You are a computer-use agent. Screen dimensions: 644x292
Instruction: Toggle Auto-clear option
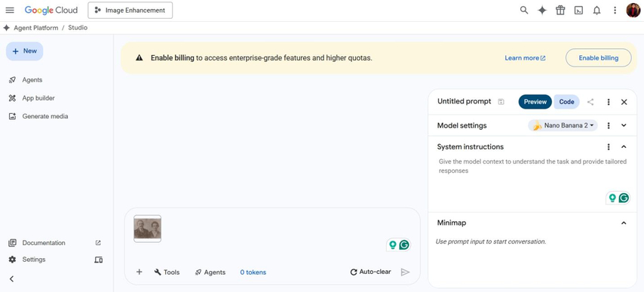pyautogui.click(x=370, y=272)
